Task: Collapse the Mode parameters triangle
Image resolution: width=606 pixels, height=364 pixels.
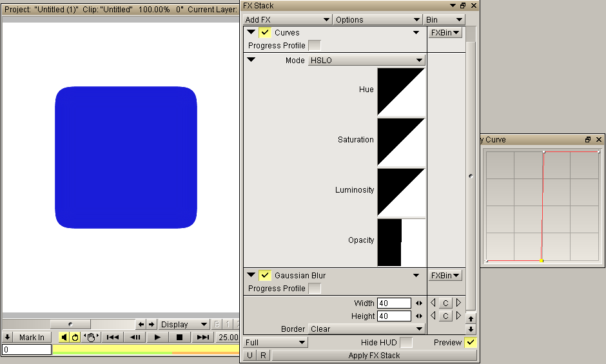Action: [251, 60]
